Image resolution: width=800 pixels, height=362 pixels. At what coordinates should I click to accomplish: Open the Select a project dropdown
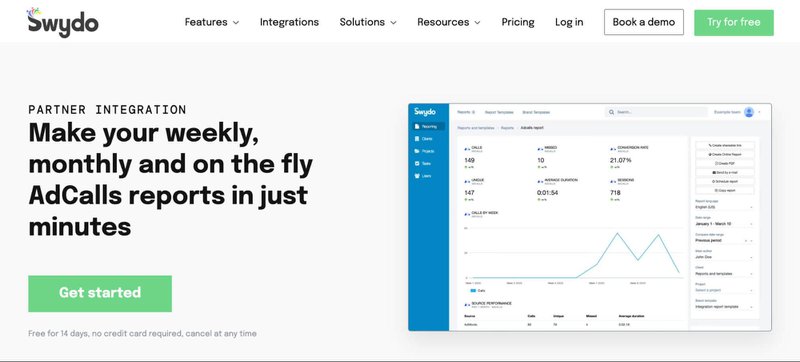pos(724,290)
